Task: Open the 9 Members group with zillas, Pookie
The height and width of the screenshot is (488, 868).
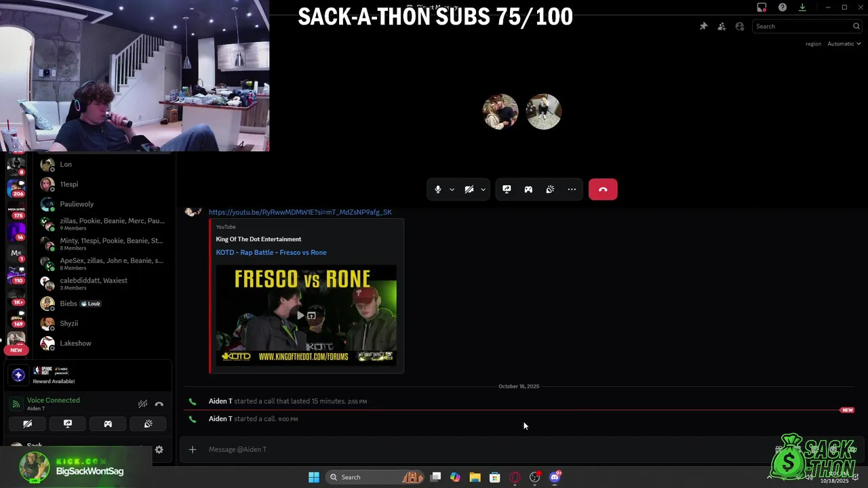Action: click(x=105, y=224)
